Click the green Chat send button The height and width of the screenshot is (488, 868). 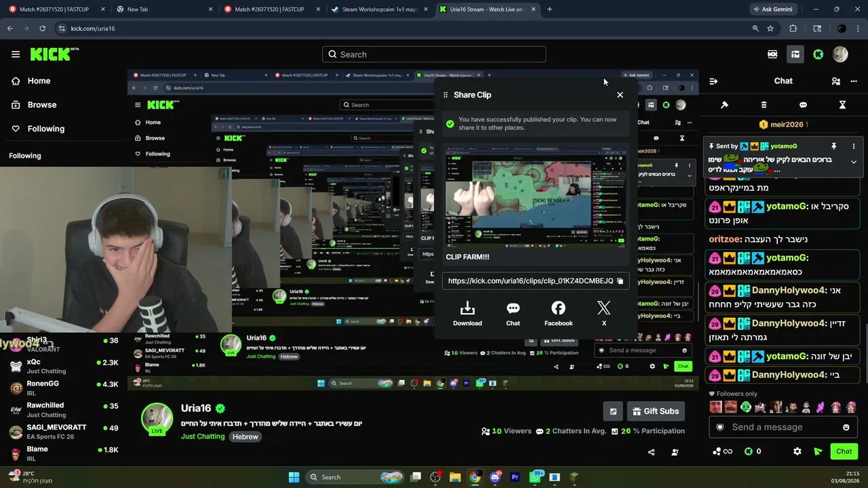844,451
